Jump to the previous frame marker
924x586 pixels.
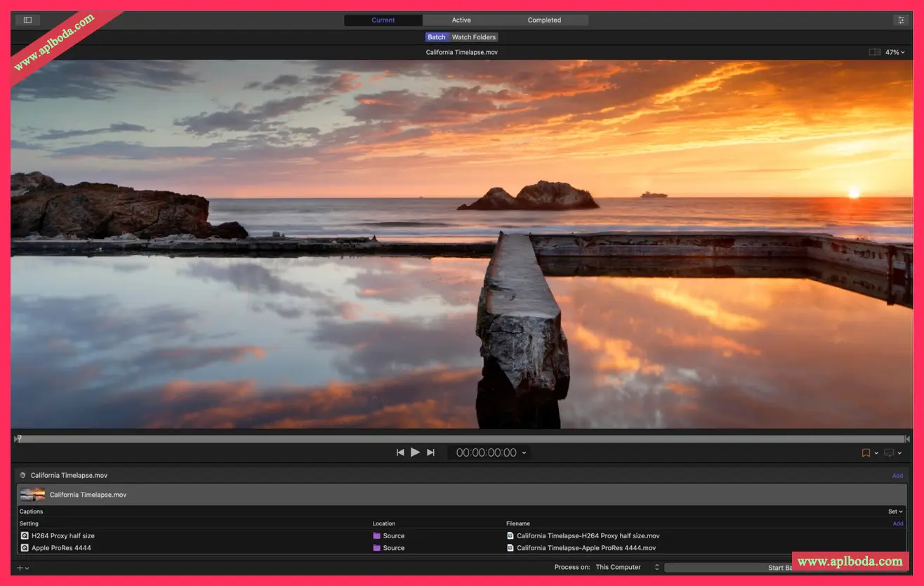[x=400, y=452]
